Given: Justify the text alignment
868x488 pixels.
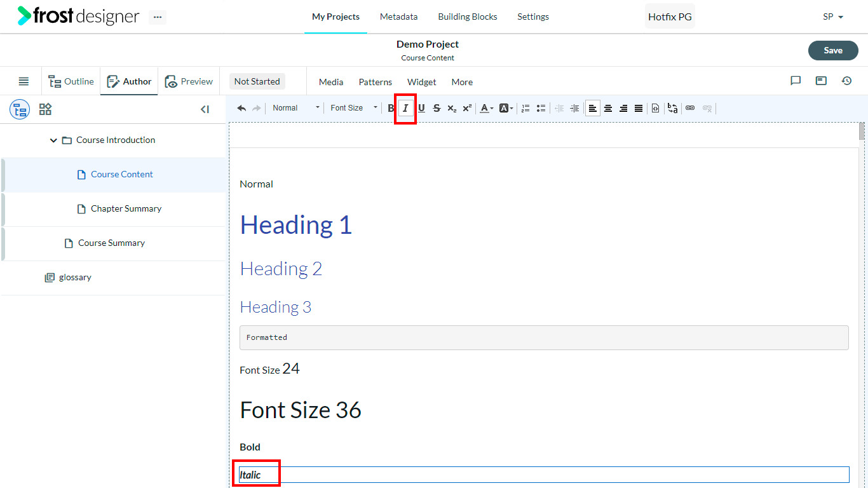Looking at the screenshot, I should pyautogui.click(x=639, y=108).
